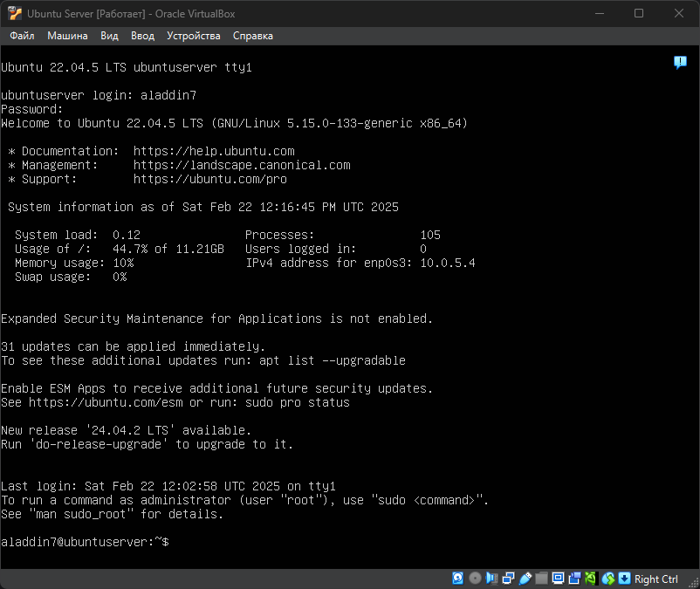
Task: Click the System load value 0.12
Action: (127, 235)
